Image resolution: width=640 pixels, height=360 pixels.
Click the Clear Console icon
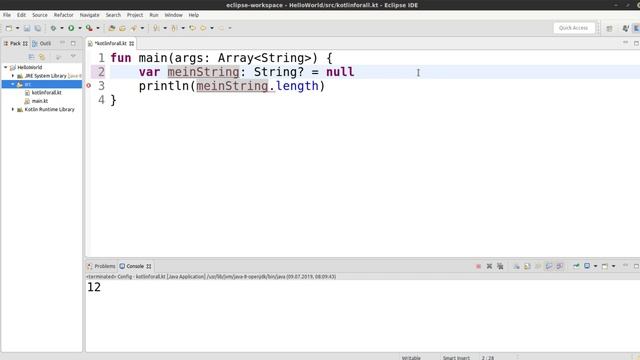516,267
